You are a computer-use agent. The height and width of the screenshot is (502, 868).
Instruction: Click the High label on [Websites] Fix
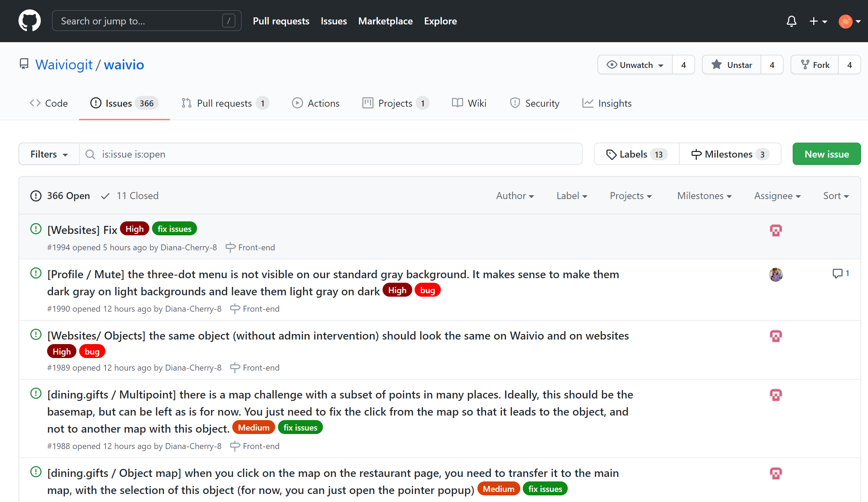coord(135,229)
